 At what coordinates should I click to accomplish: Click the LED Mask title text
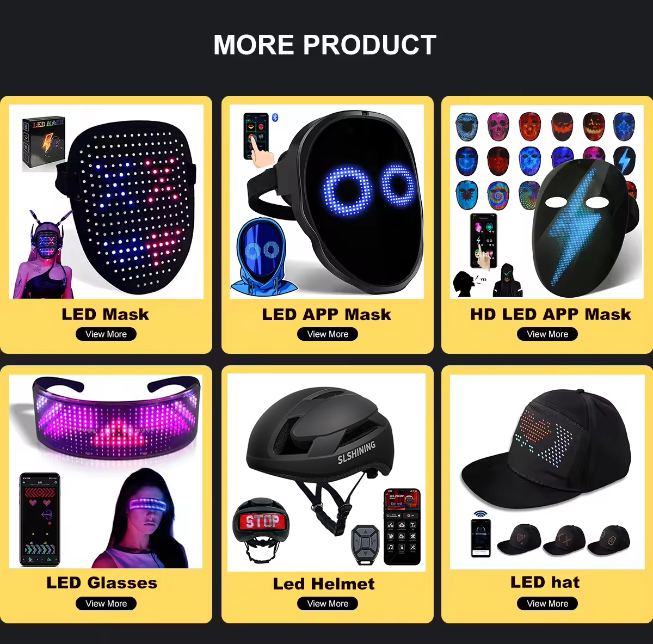click(x=105, y=314)
